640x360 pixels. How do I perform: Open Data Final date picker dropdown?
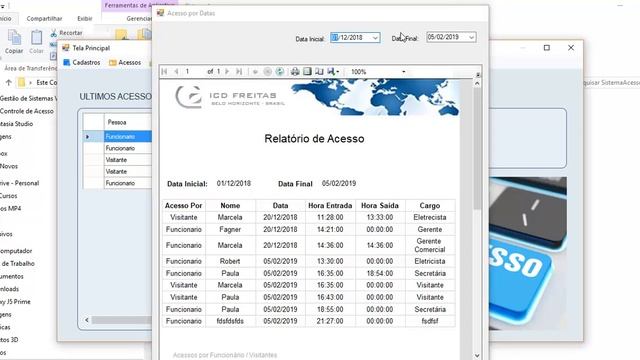(x=471, y=37)
